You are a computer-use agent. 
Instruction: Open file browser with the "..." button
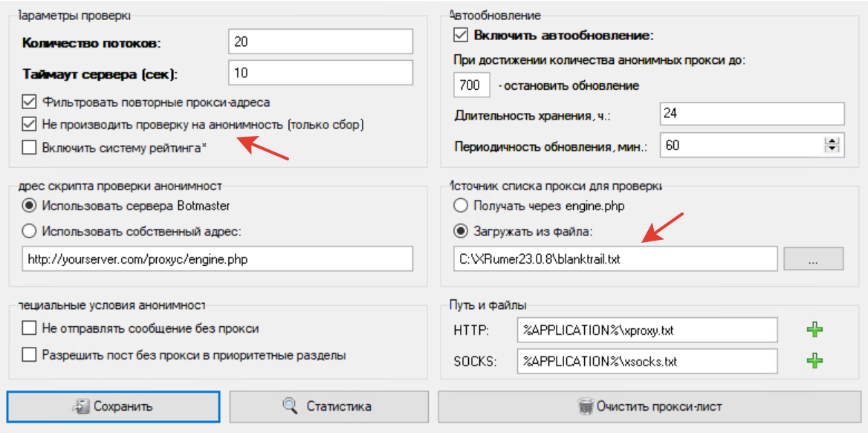click(813, 258)
